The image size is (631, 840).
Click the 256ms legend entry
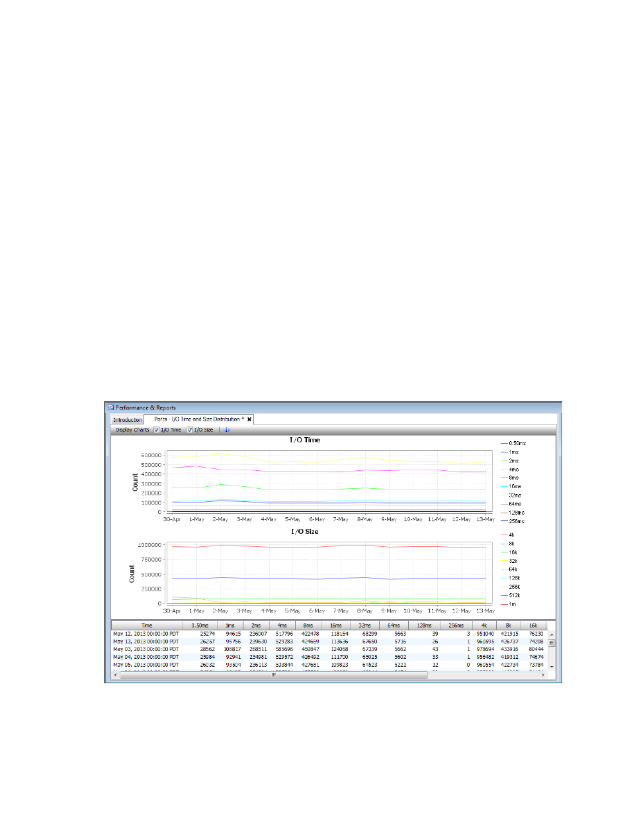click(513, 521)
